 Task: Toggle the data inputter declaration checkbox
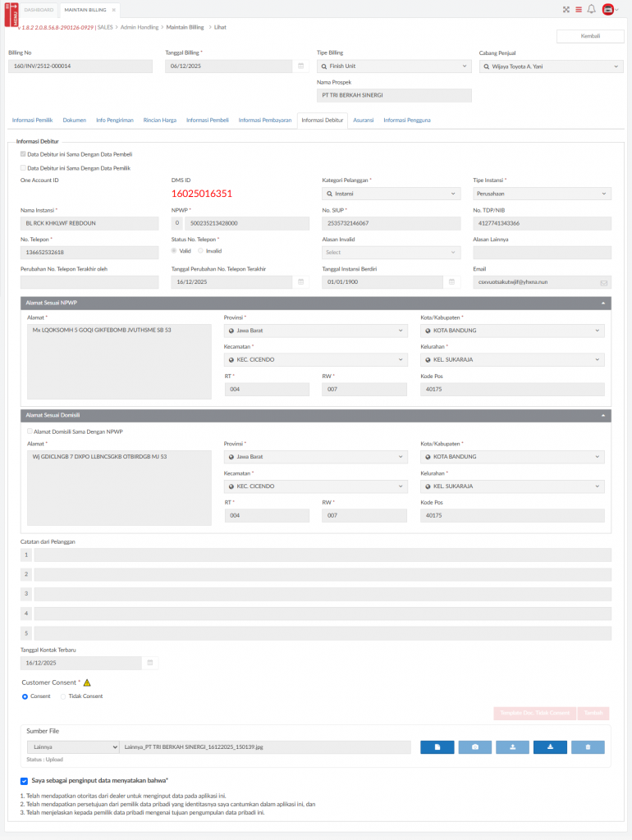coord(24,781)
